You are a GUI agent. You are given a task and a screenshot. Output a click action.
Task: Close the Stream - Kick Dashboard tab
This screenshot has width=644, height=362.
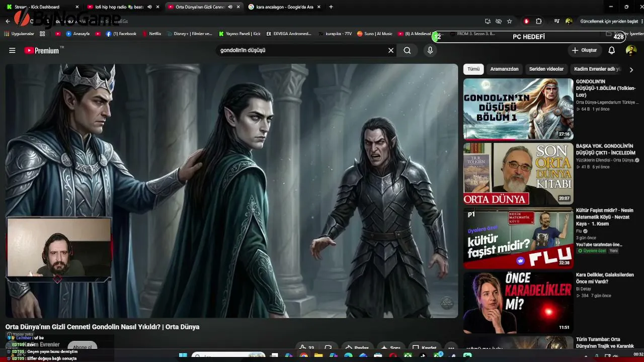[77, 7]
